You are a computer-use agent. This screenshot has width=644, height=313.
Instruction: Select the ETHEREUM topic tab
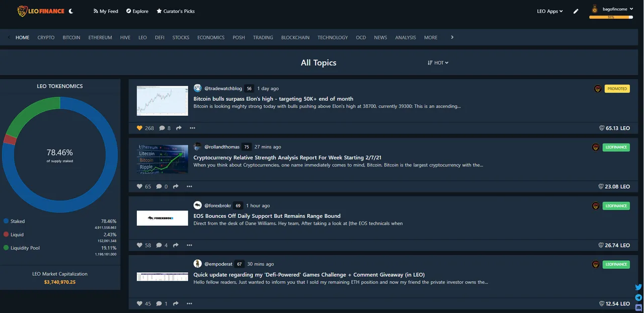click(x=100, y=37)
